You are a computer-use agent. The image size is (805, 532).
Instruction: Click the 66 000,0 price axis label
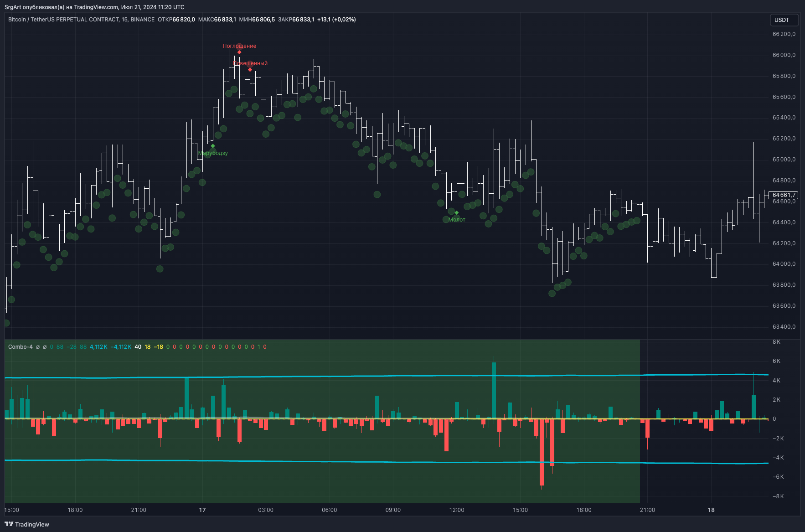[x=784, y=55]
